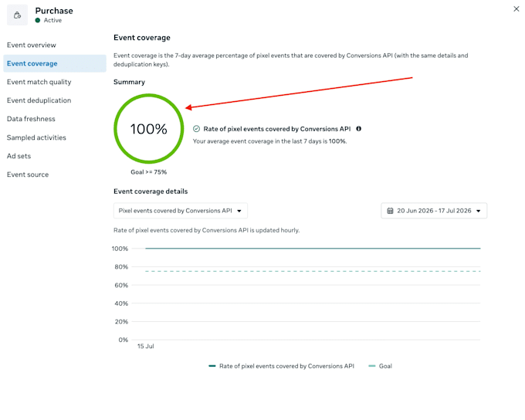Click the 60% y-axis label
Screen dimensions: 525x420
pyautogui.click(x=121, y=286)
